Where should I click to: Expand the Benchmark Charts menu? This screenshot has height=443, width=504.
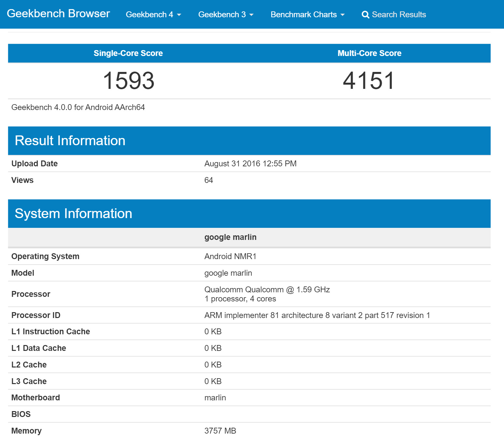[308, 15]
